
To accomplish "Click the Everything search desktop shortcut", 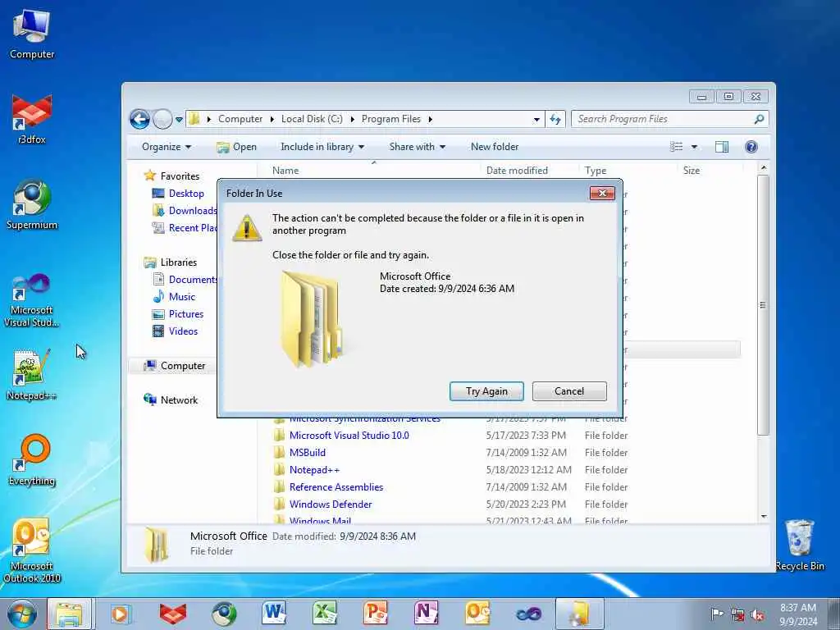I will [32, 459].
